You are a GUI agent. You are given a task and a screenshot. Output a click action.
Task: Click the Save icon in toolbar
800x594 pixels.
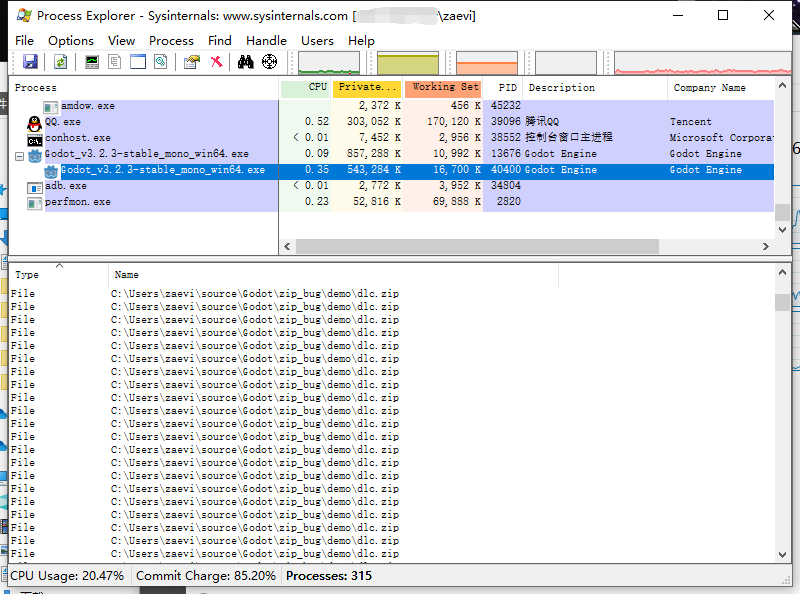point(30,61)
